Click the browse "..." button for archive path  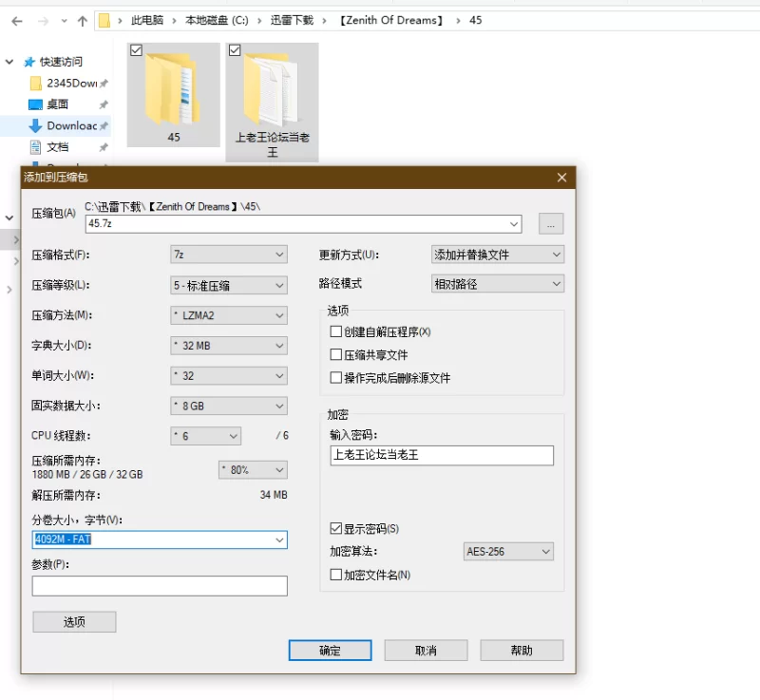(x=551, y=223)
